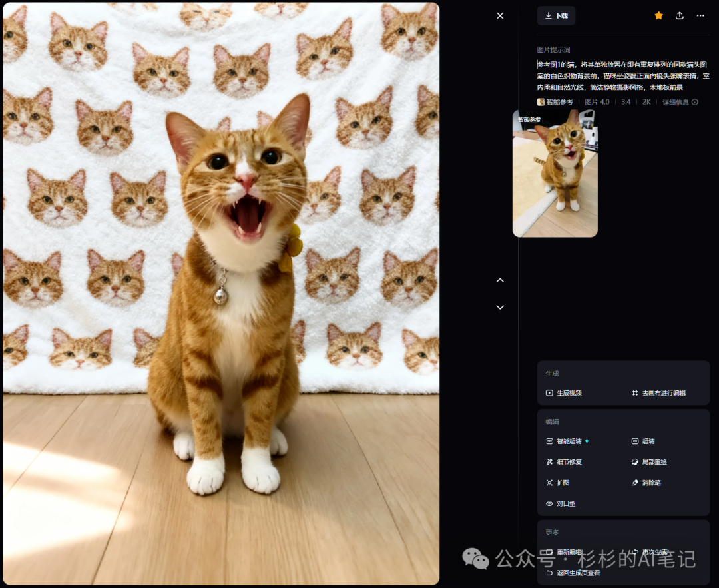Click 返回生成页查看 to return to generation page
This screenshot has height=588, width=719.
point(573,573)
